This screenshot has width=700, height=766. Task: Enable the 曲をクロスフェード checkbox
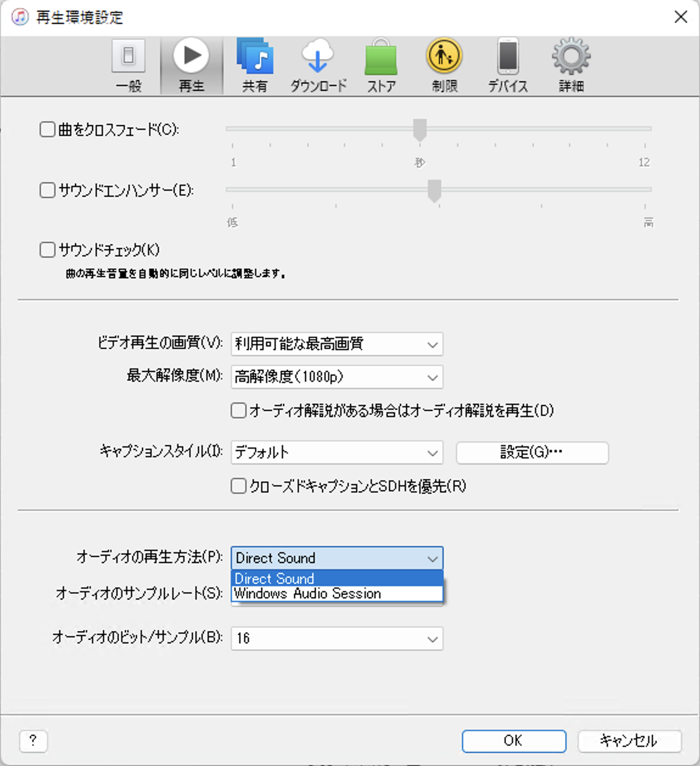tap(47, 128)
